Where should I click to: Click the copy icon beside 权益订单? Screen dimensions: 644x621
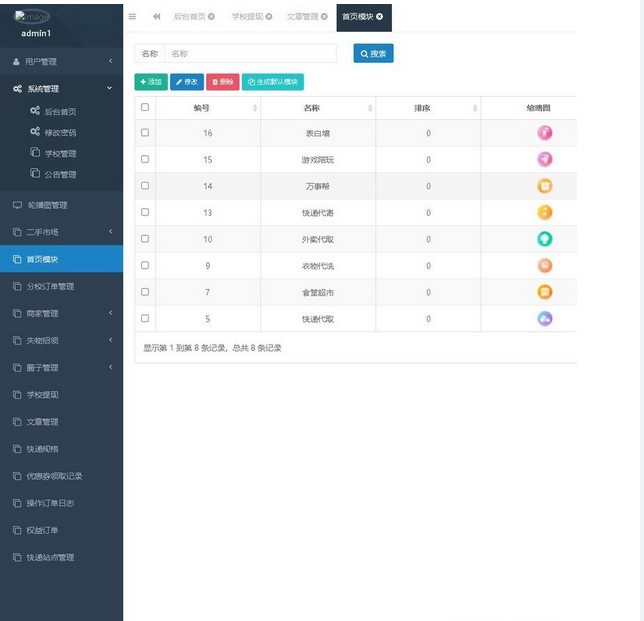[x=17, y=530]
